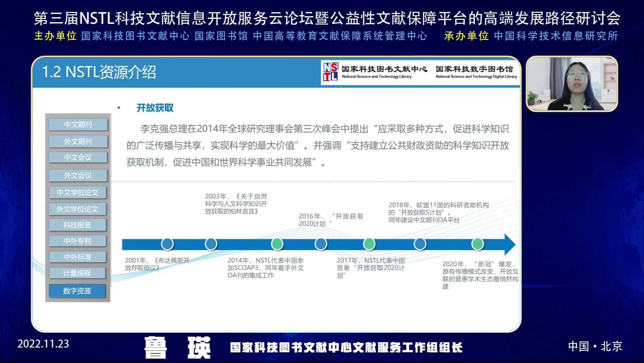Viewport: 644px width, 363px height.
Task: Open the 外文会议 sidebar item
Action: coord(78,175)
